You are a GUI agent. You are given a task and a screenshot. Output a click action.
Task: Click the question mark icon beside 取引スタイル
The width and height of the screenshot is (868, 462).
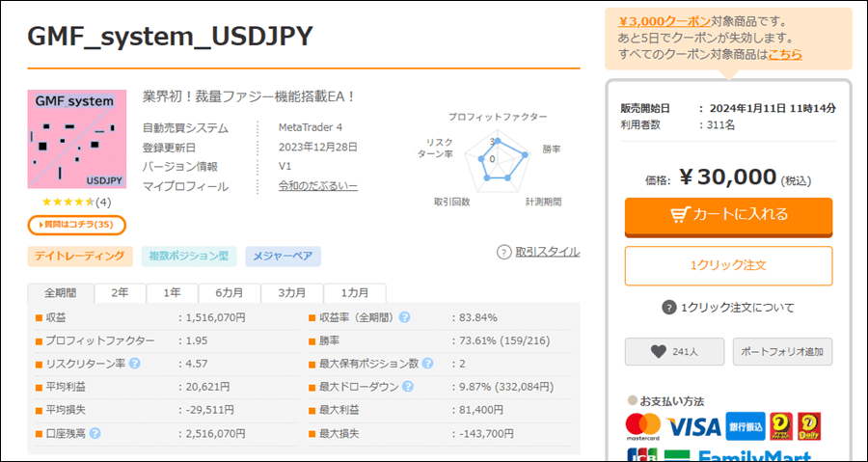pyautogui.click(x=503, y=253)
